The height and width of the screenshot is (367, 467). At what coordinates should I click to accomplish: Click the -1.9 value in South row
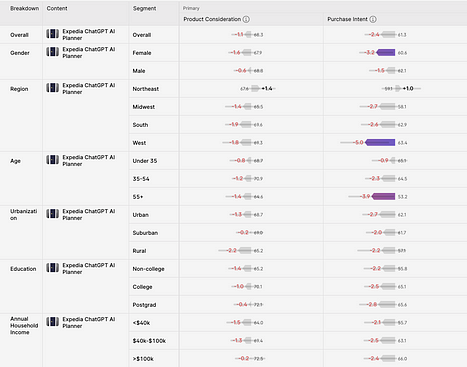point(234,124)
